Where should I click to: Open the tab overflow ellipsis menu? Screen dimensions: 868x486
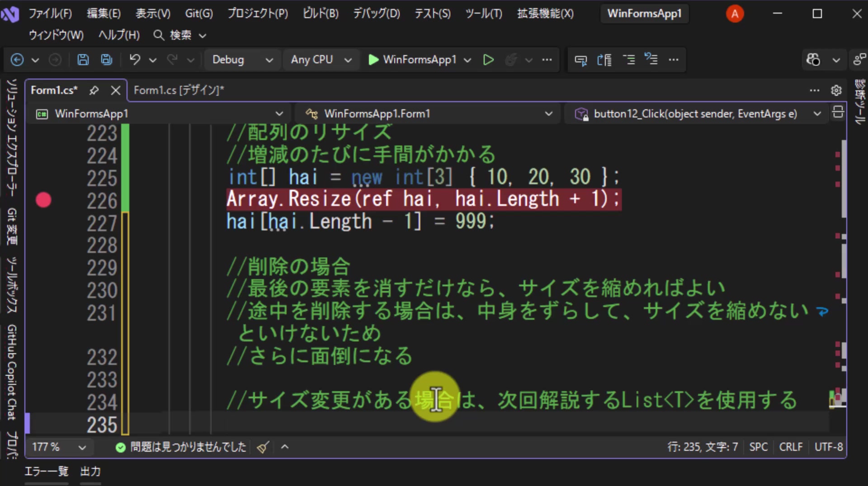(x=815, y=90)
